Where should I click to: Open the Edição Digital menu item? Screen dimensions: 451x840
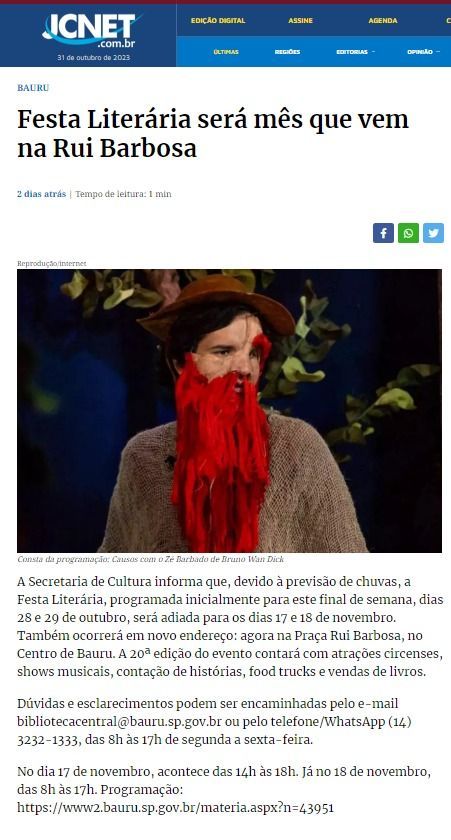[218, 20]
